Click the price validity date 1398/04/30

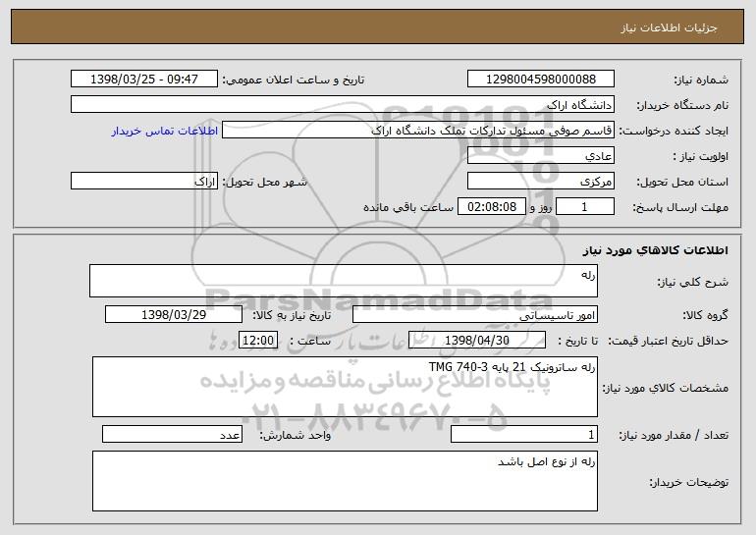point(477,341)
